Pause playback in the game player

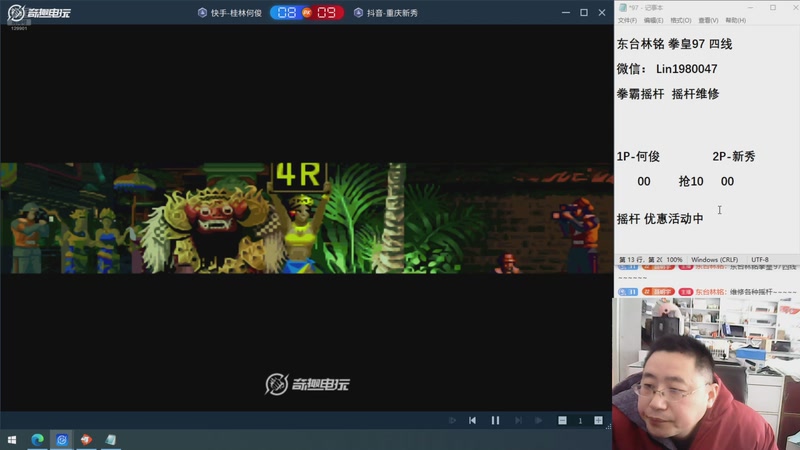pyautogui.click(x=495, y=420)
